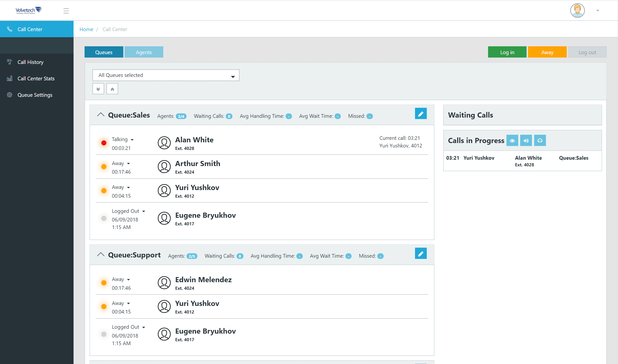
Task: Set your status to Away
Action: [547, 52]
